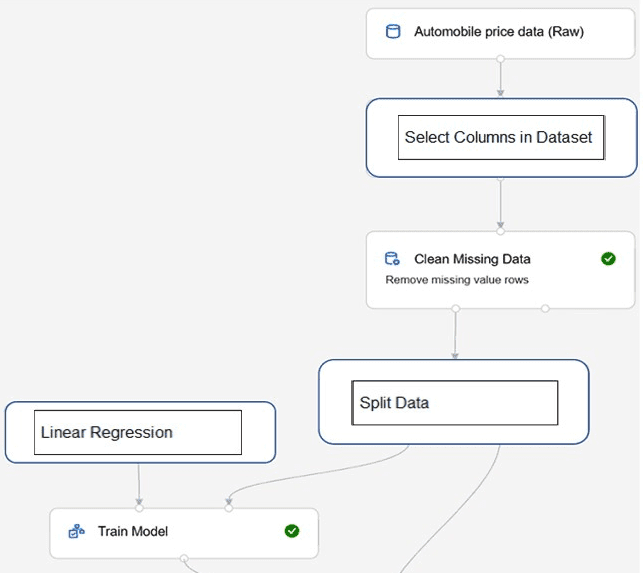643x573 pixels.
Task: Click the Train Model label text
Action: [133, 531]
